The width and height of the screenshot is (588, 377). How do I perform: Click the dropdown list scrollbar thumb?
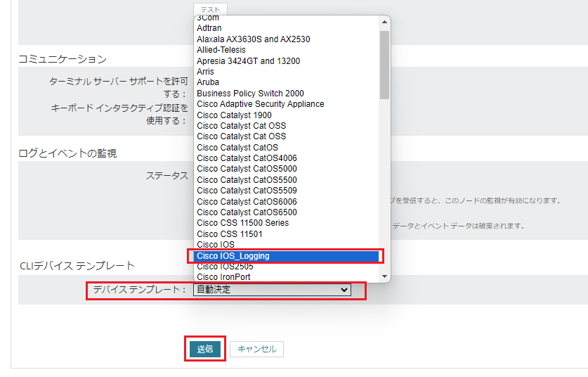(x=384, y=65)
